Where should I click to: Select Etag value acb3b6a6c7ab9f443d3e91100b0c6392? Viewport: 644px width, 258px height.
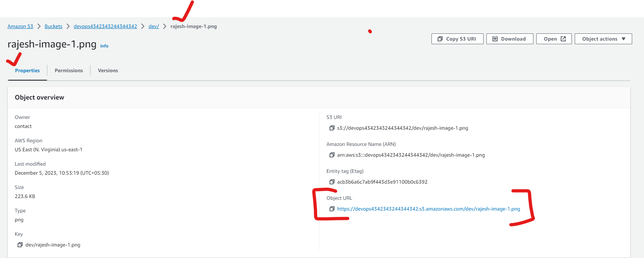382,182
